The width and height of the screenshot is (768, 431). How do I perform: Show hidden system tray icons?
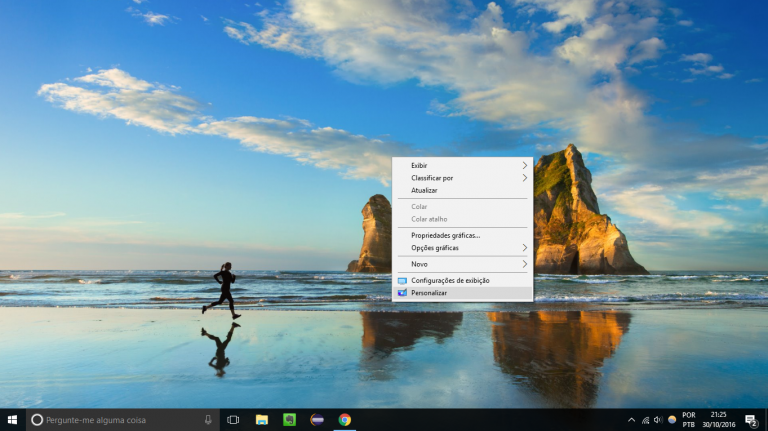point(631,420)
